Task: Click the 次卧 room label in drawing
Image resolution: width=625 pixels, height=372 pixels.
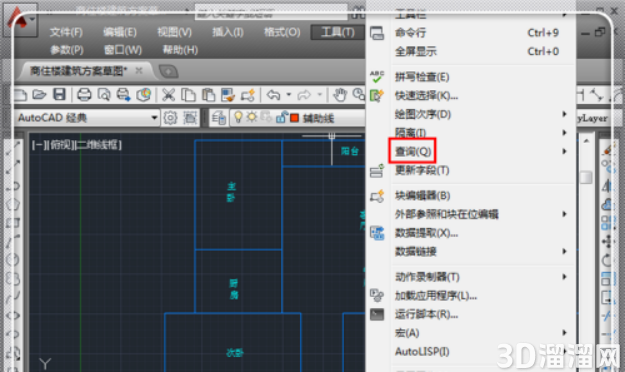Action: coord(235,352)
